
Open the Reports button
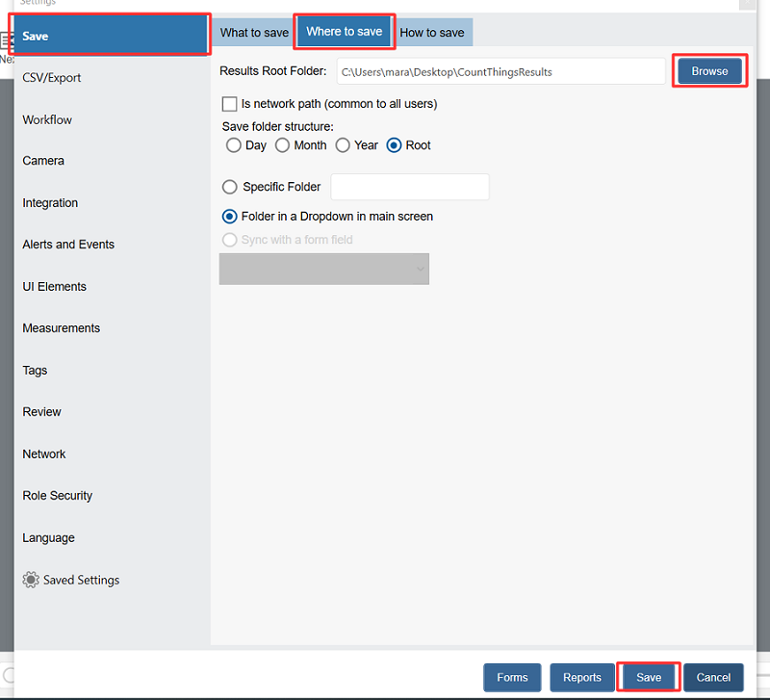point(582,678)
